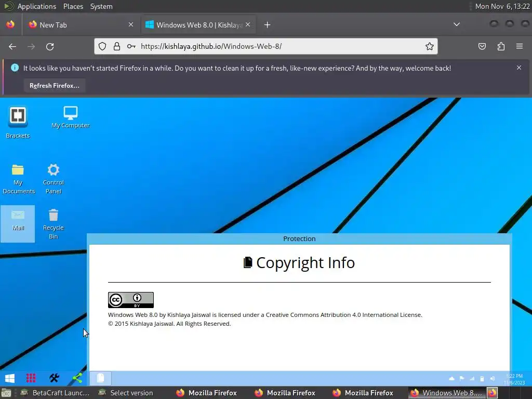Open Control Panel gear icon
The image size is (532, 399).
tap(54, 179)
